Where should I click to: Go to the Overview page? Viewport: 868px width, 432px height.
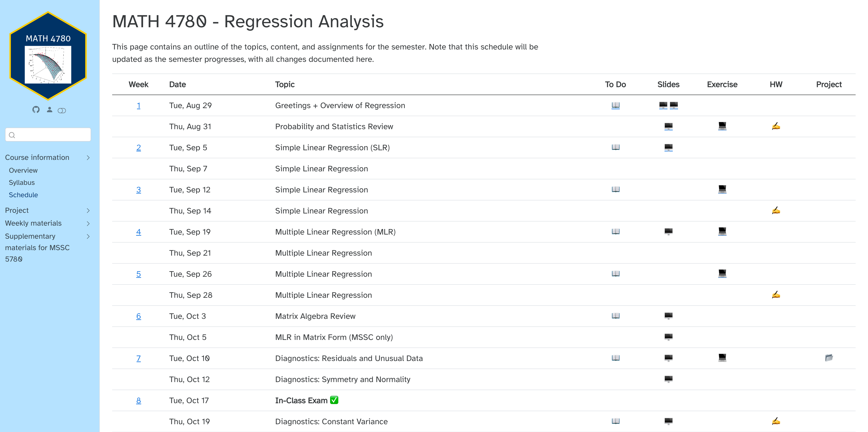(23, 170)
